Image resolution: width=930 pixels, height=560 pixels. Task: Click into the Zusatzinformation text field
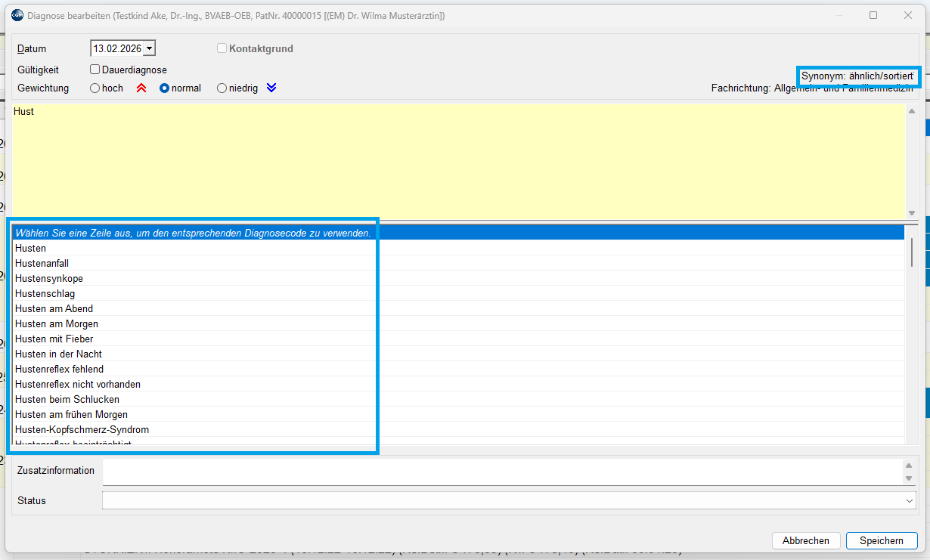[x=499, y=471]
